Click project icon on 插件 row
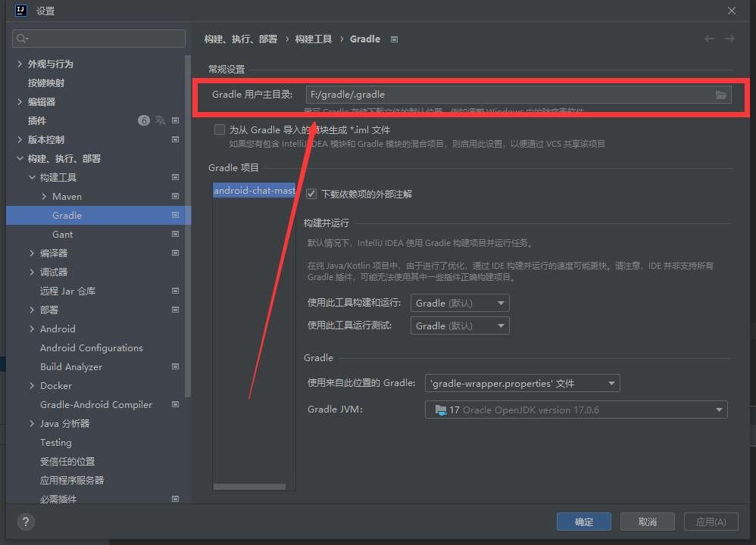Viewport: 756px width, 545px height. pos(176,120)
